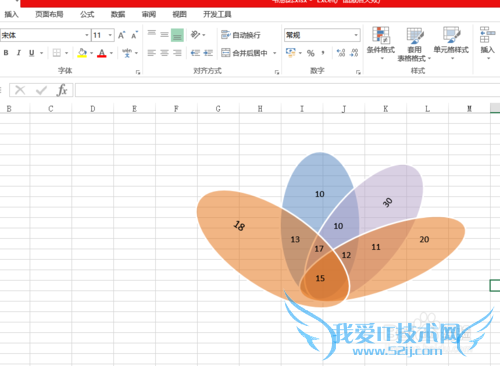Click the phonetic guide (wén) icon
The width and height of the screenshot is (500, 366).
click(x=127, y=53)
